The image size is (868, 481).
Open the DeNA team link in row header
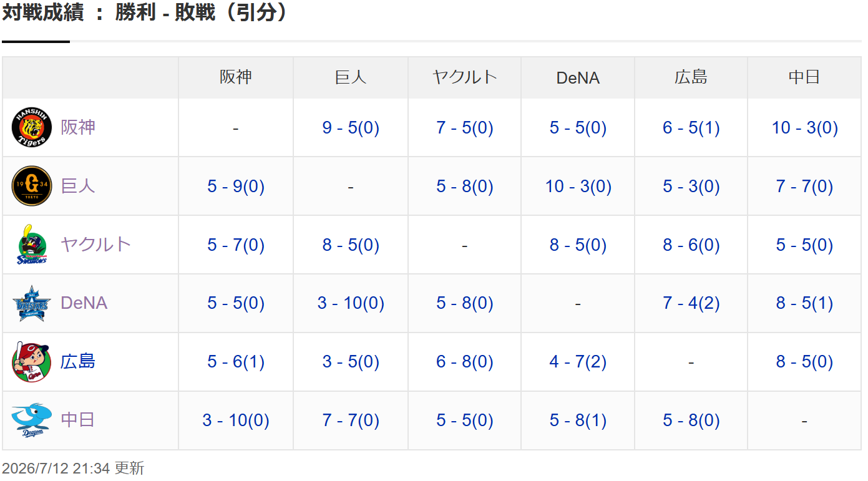[84, 303]
